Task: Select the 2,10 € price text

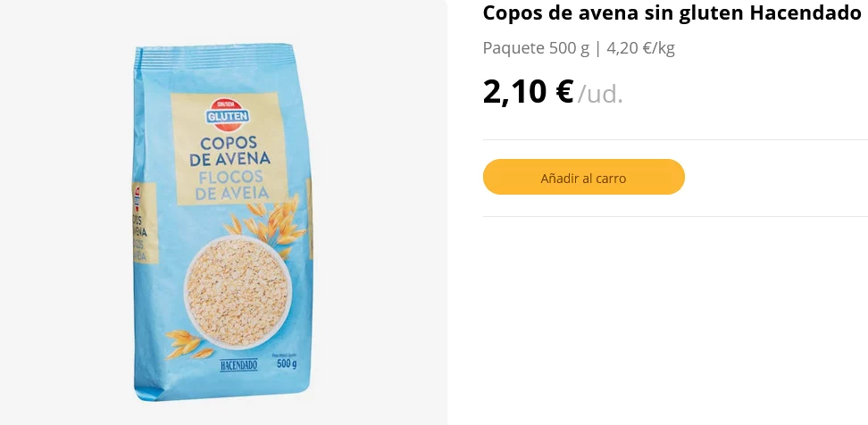Action: [528, 91]
